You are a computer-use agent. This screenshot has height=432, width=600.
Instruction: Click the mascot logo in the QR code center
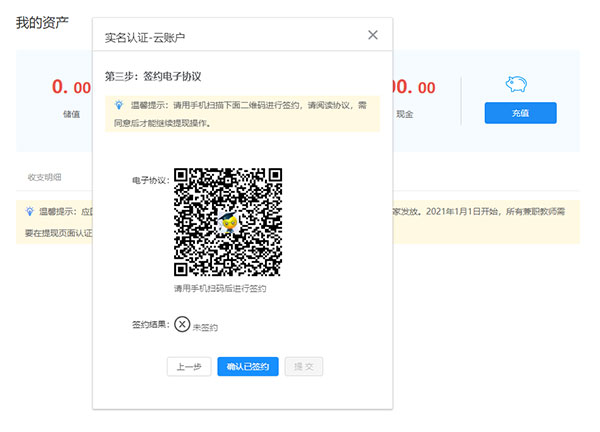[228, 223]
